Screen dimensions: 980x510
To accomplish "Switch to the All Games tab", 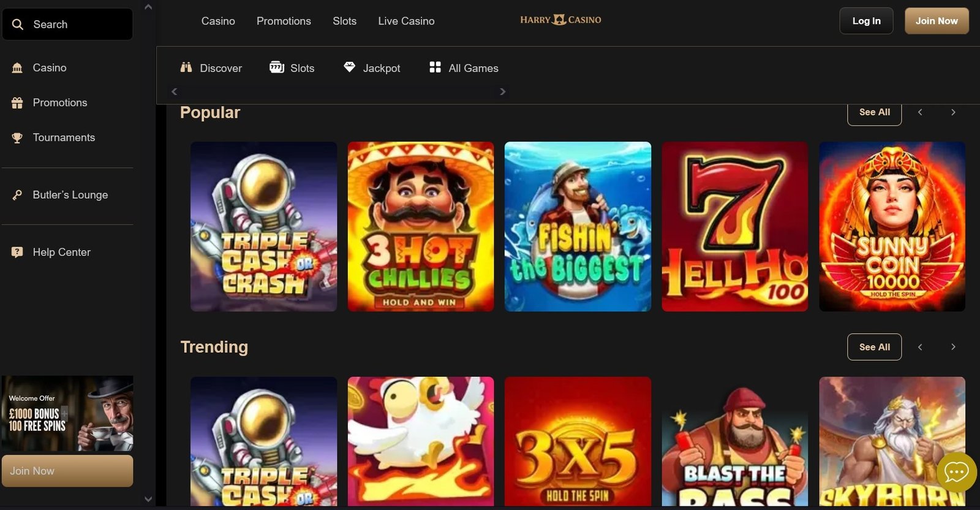I will pos(464,68).
